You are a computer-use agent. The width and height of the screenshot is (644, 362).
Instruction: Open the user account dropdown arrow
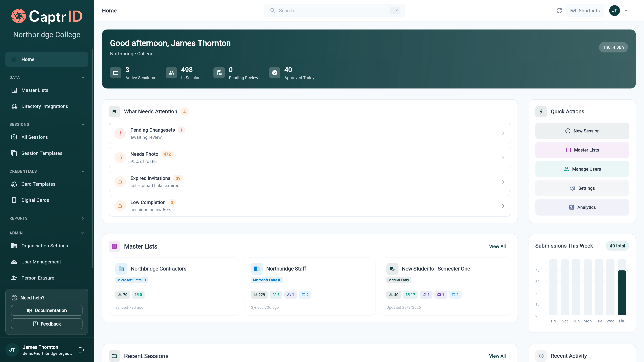coord(626,11)
